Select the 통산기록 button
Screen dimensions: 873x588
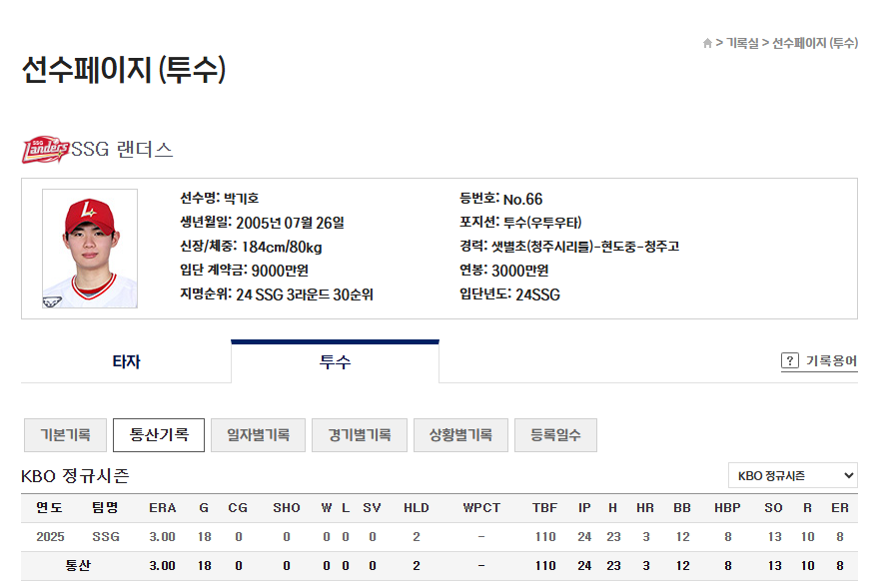point(159,434)
